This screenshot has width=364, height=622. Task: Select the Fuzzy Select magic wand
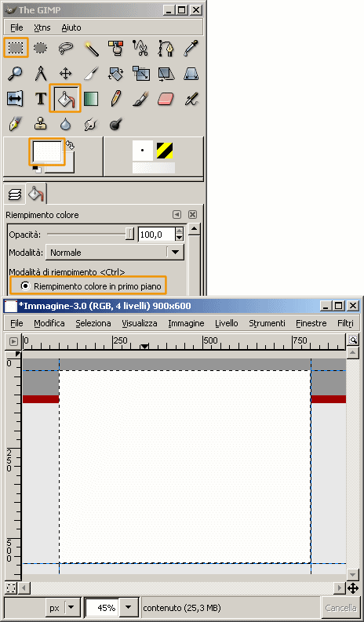tap(90, 48)
